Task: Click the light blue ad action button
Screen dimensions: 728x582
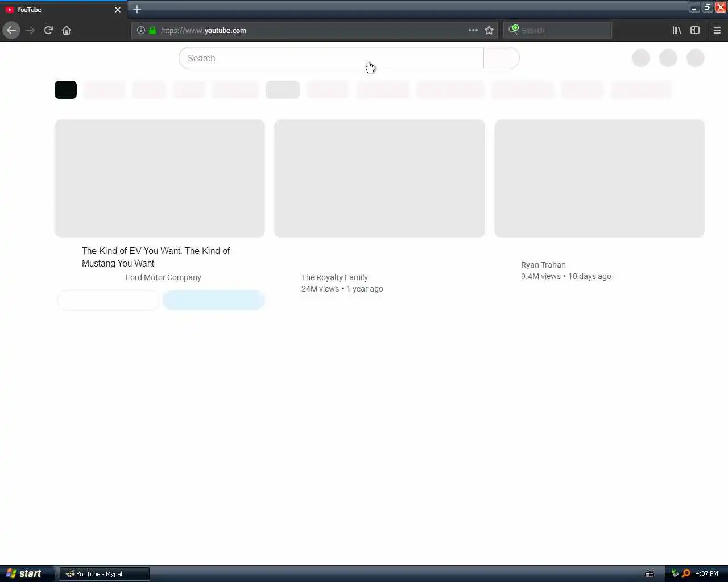Action: pyautogui.click(x=214, y=300)
